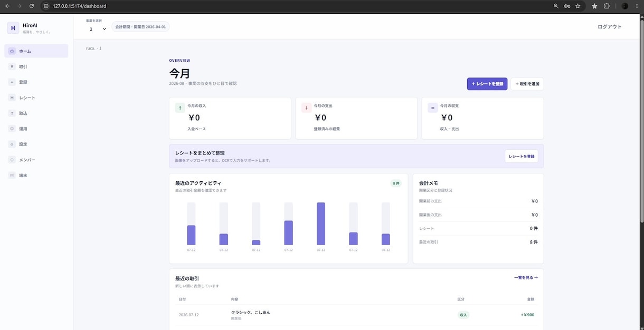
Task: Click the 登録済みの経費 caption
Action: [x=327, y=129]
